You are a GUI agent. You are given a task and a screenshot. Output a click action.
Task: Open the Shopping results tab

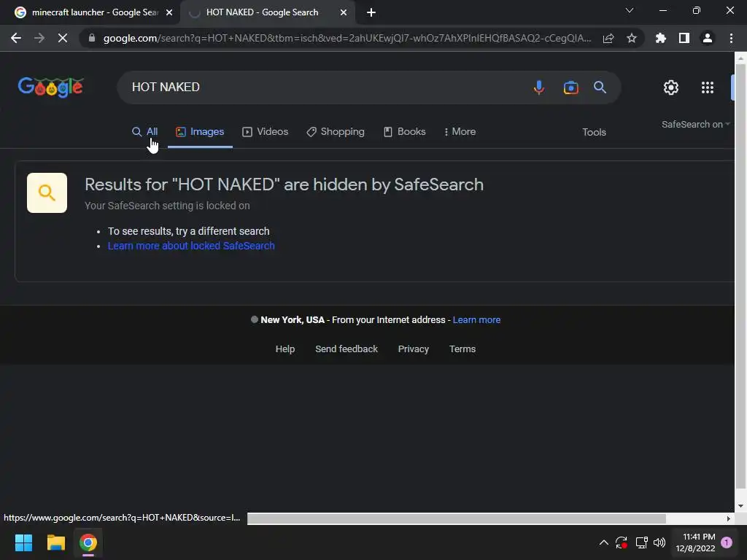coord(336,132)
